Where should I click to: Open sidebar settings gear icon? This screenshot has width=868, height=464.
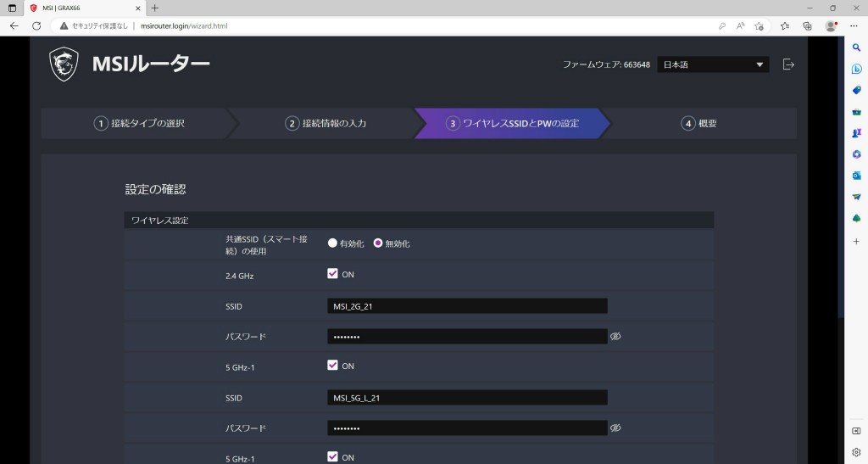pyautogui.click(x=856, y=452)
